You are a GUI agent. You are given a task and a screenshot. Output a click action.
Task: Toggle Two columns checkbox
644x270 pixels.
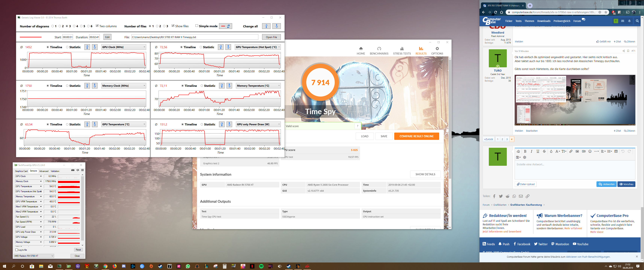click(97, 26)
